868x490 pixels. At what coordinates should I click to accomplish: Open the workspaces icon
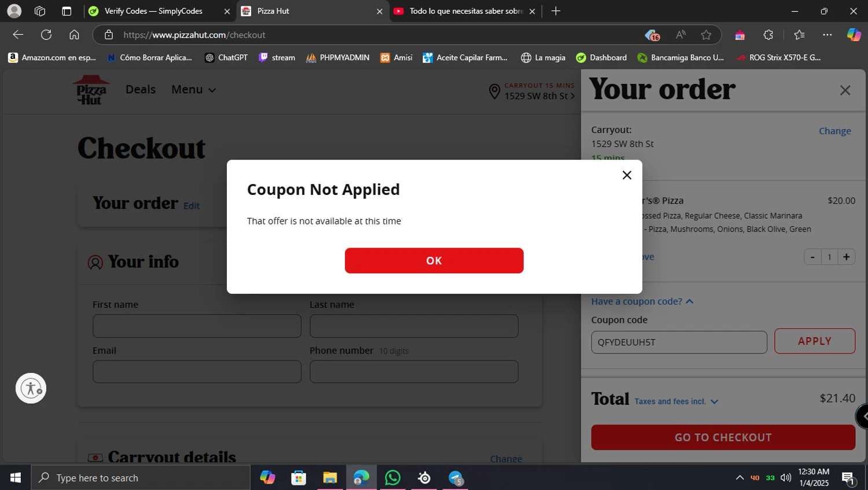pos(40,11)
